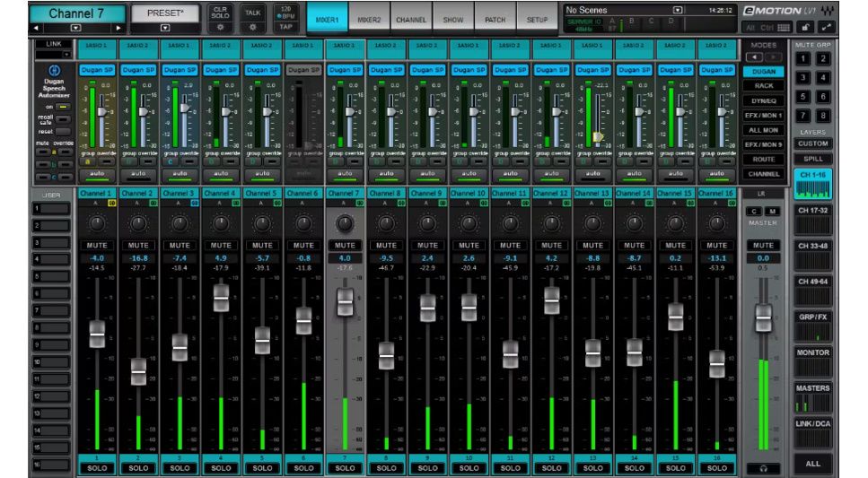Mute Channel 1
868x478 pixels.
[97, 245]
